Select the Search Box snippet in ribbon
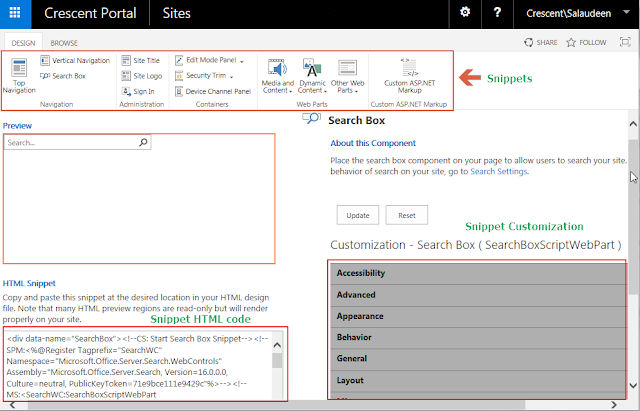The image size is (640, 411). [x=63, y=76]
